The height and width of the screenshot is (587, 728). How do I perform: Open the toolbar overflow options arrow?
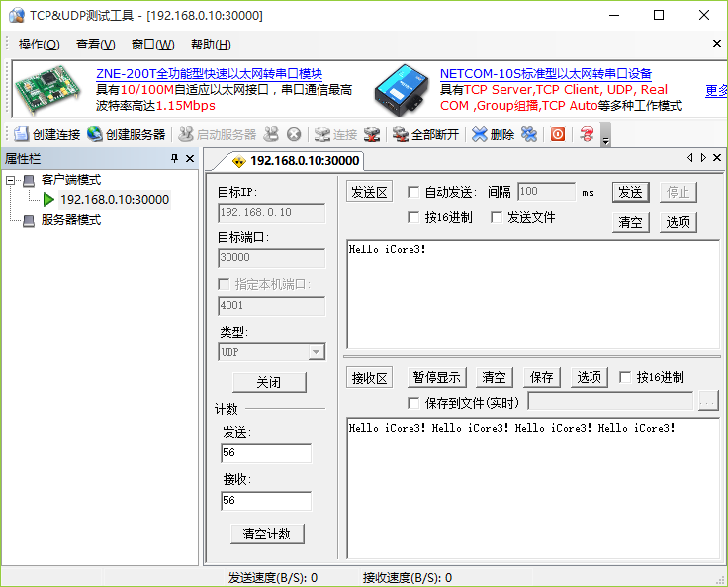tap(606, 136)
